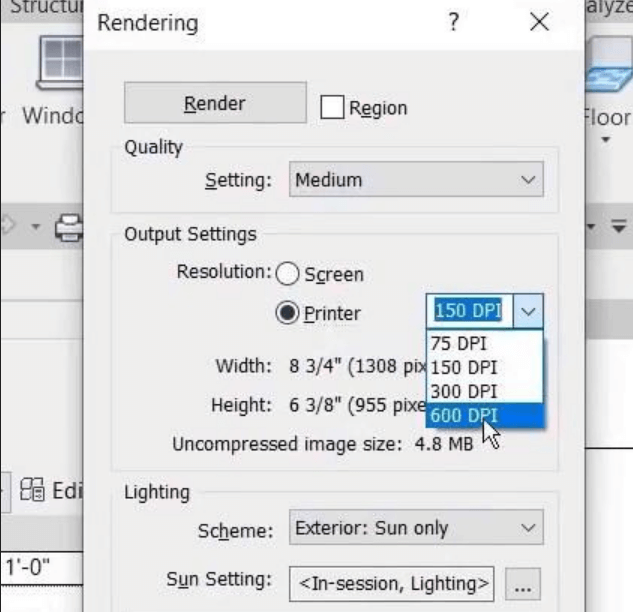The width and height of the screenshot is (633, 612).
Task: Open the Sun Setting browse button
Action: click(x=523, y=584)
